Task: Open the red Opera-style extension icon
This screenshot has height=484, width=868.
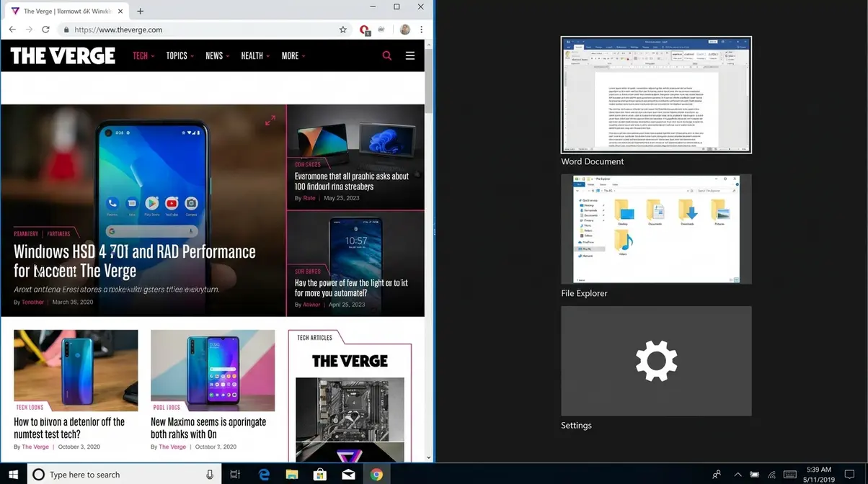Action: (365, 30)
